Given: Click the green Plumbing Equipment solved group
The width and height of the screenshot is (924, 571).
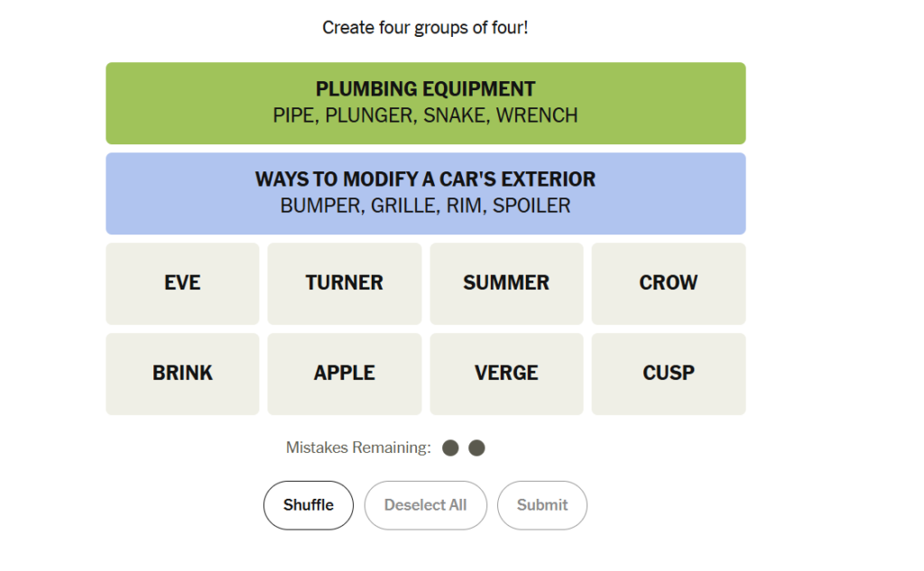Looking at the screenshot, I should coord(426,103).
